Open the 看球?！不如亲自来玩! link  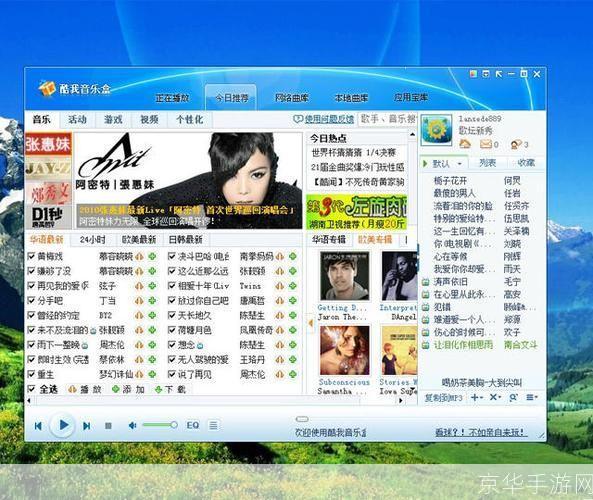click(x=481, y=433)
